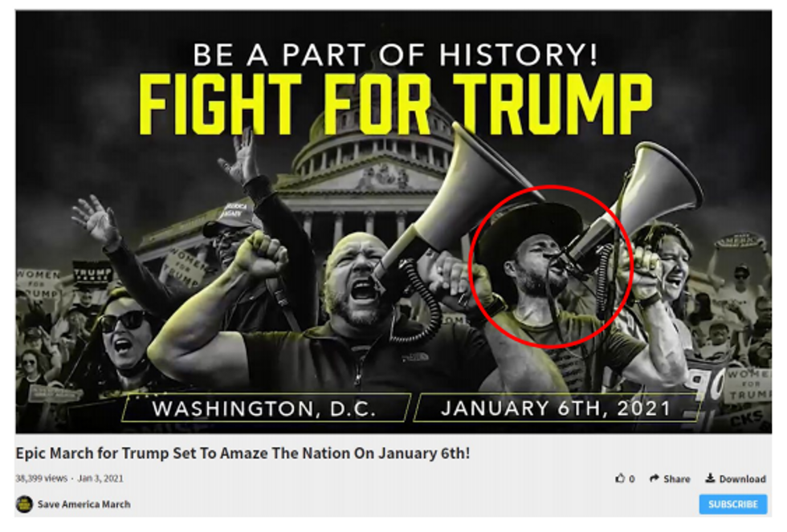Click the red circle highlight in the video
Screen dimensions: 787x532
(x=551, y=266)
